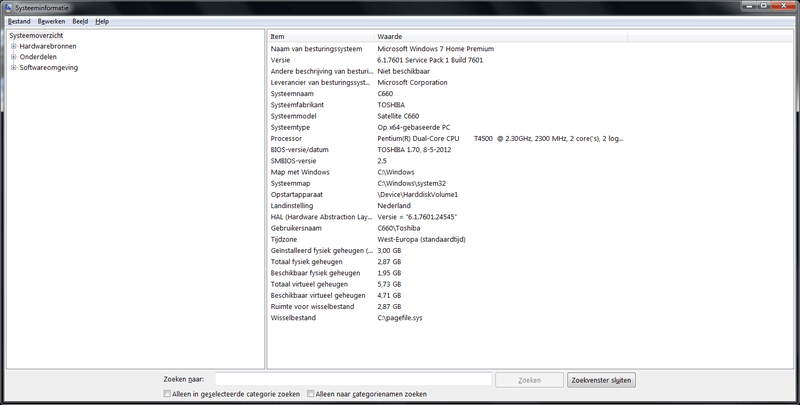Select the Hardwarebronnen tree item
Viewport: 800px width, 405px height.
click(x=48, y=46)
